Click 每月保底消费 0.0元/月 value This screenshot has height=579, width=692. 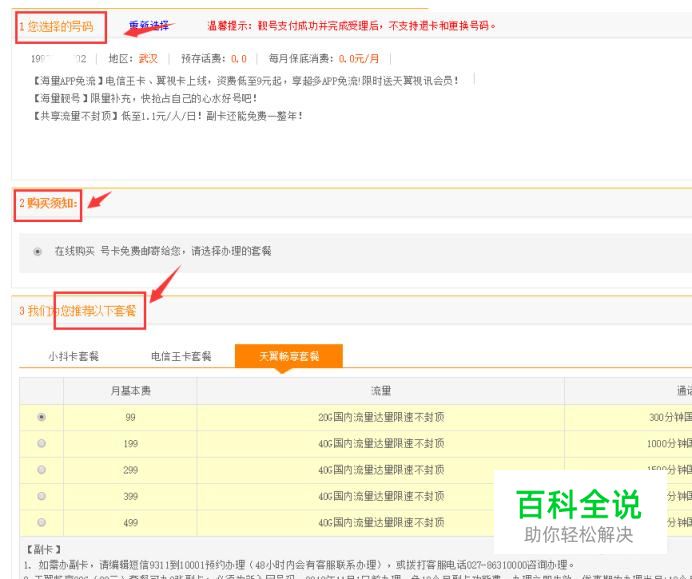coord(358,59)
